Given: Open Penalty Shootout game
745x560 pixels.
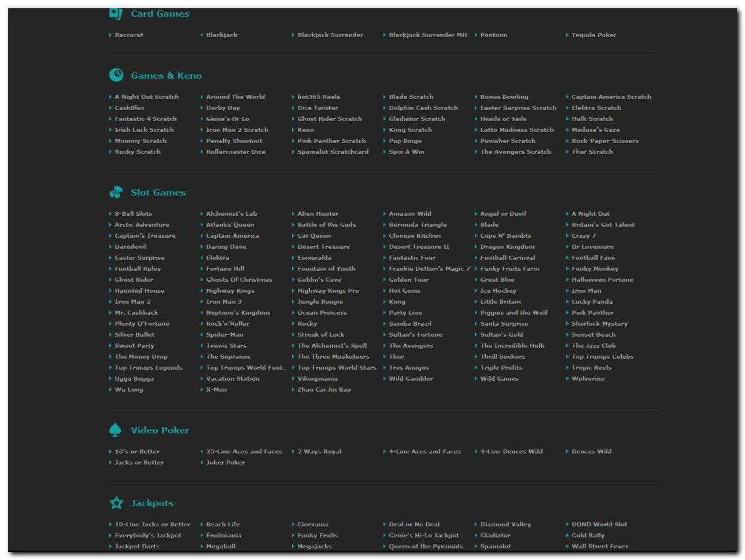Looking at the screenshot, I should [234, 141].
